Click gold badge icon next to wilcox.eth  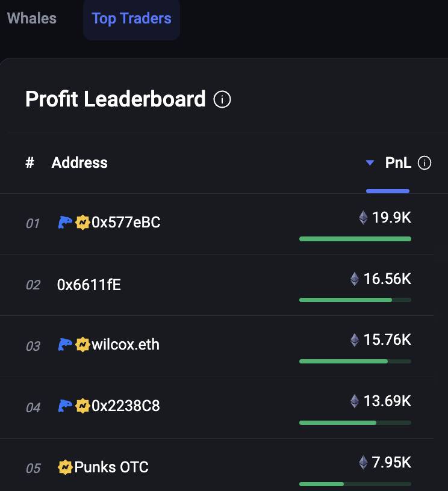pyautogui.click(x=82, y=344)
